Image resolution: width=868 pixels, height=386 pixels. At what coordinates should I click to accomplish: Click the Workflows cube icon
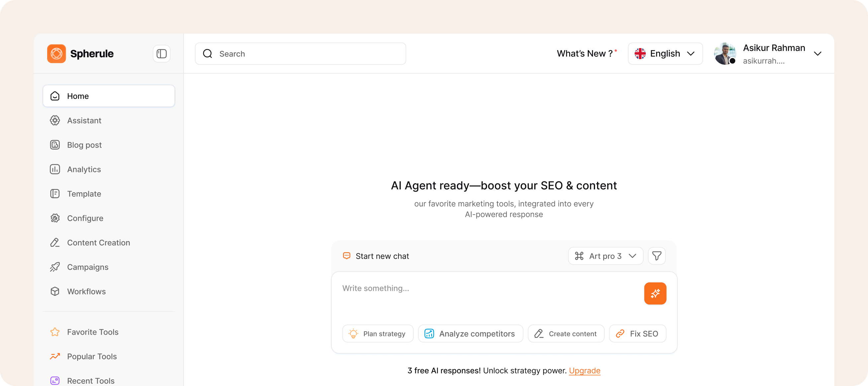(55, 291)
